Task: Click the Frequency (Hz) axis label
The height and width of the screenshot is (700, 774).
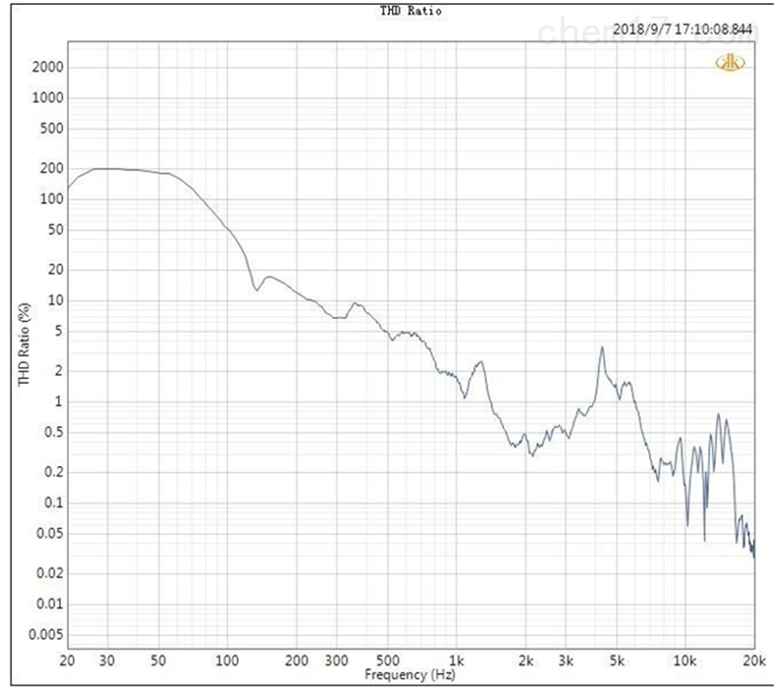Action: [410, 672]
